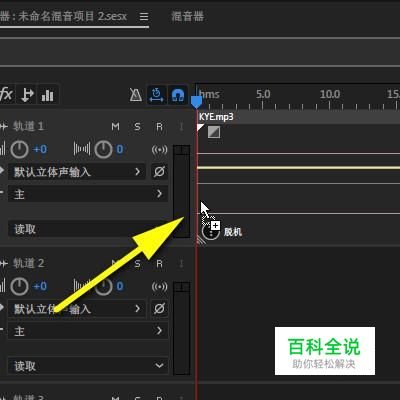Screen dimensions: 400x400
Task: Toggle the magnet snapping icon
Action: pos(178,95)
